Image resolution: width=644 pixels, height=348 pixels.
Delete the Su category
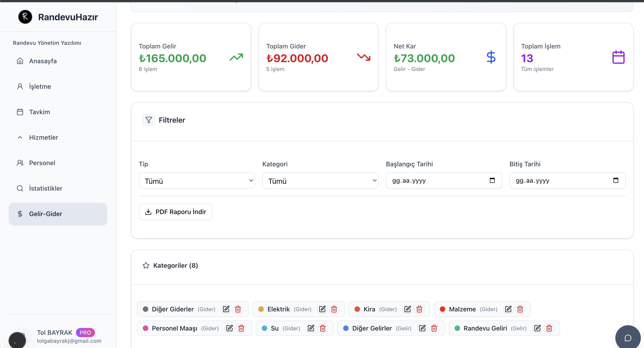322,328
